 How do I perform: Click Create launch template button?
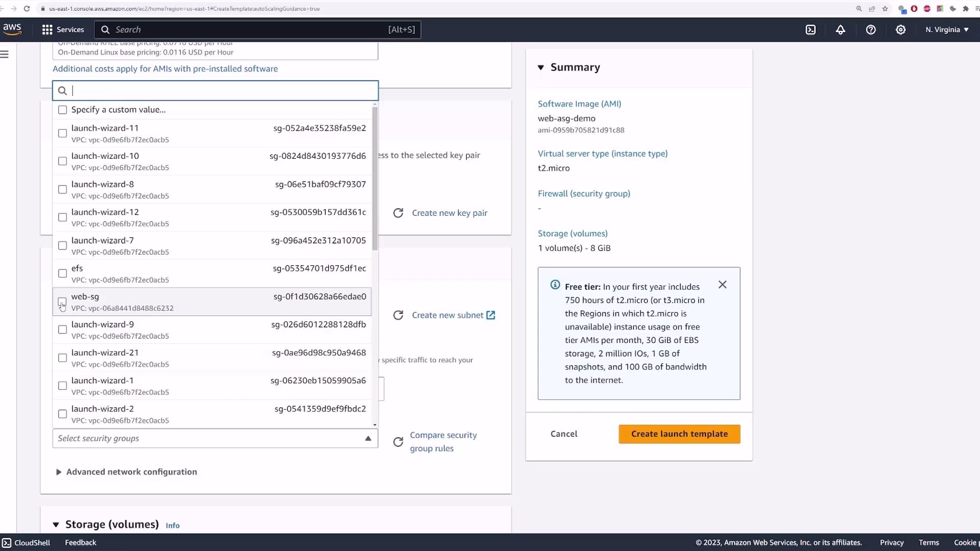(x=679, y=434)
